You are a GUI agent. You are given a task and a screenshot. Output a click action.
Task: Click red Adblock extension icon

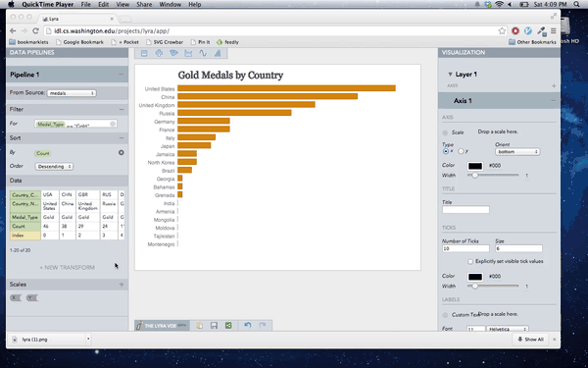point(515,30)
